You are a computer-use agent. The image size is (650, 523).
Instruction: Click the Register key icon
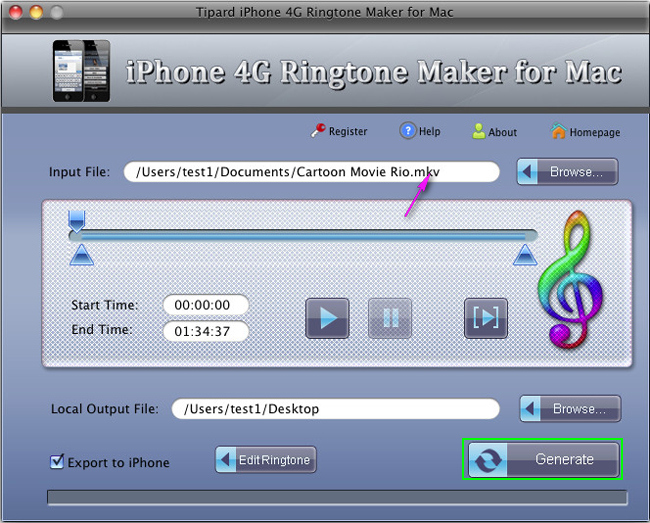(318, 131)
